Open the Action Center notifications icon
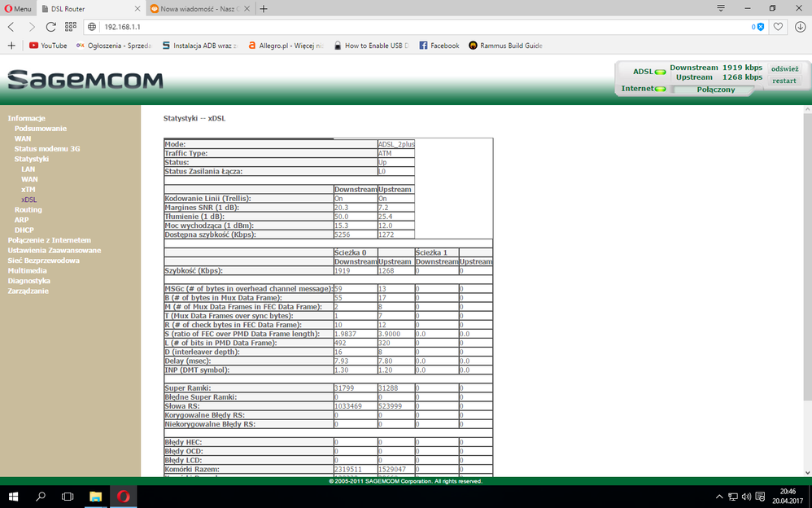 (x=760, y=497)
